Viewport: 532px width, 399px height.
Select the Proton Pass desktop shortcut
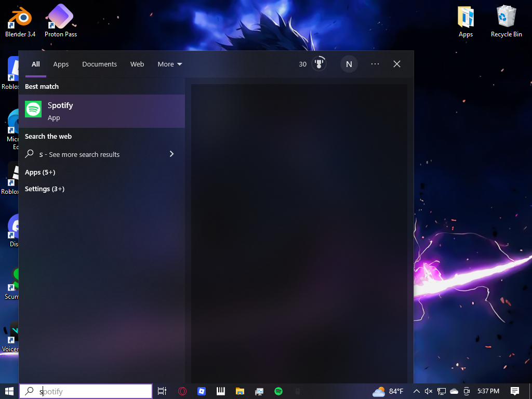pos(61,21)
